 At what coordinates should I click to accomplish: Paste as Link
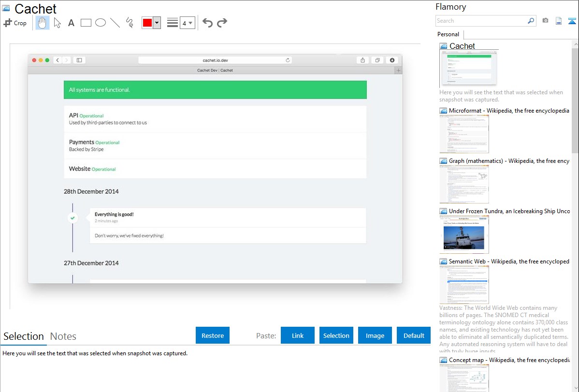click(x=298, y=335)
